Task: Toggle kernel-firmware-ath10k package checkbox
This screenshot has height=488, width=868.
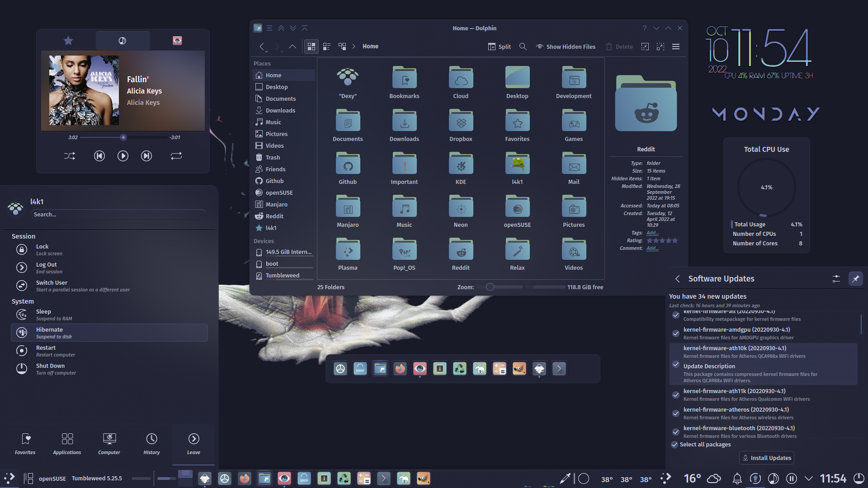Action: (x=676, y=364)
